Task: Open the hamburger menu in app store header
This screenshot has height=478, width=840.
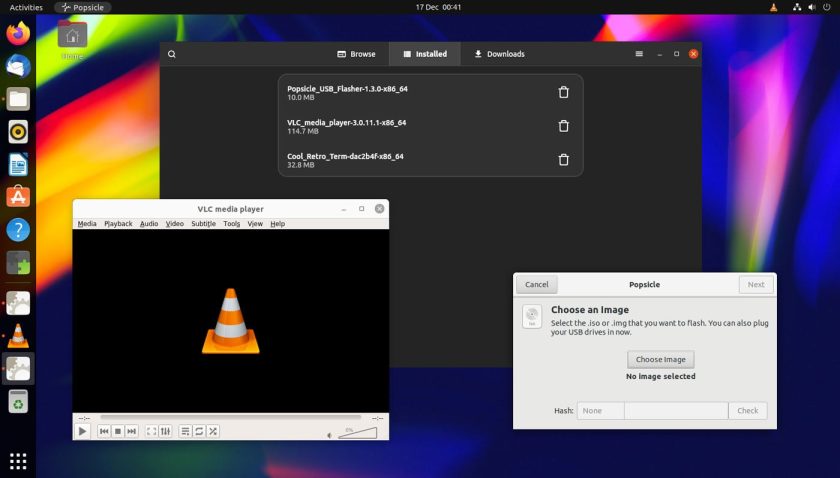Action: (639, 54)
